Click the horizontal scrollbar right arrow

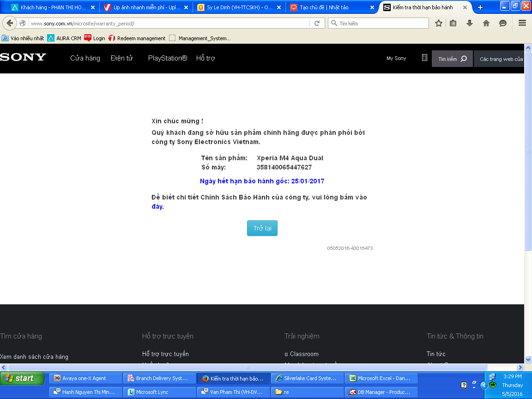pyautogui.click(x=520, y=368)
